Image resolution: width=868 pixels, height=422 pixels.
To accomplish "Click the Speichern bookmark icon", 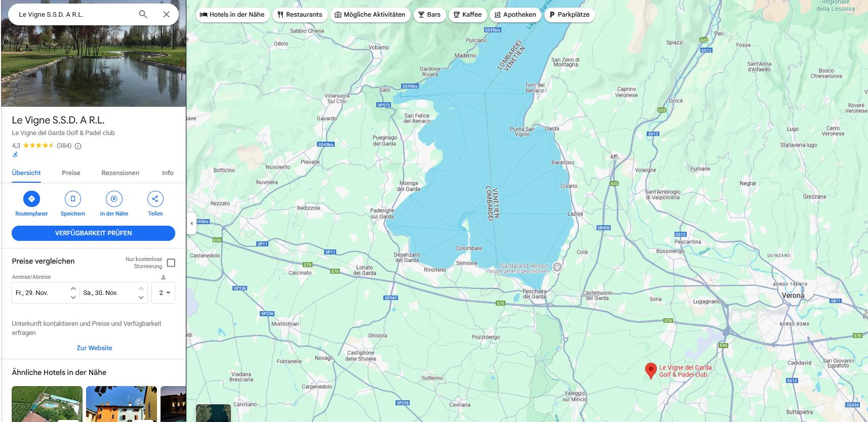I will [x=73, y=199].
